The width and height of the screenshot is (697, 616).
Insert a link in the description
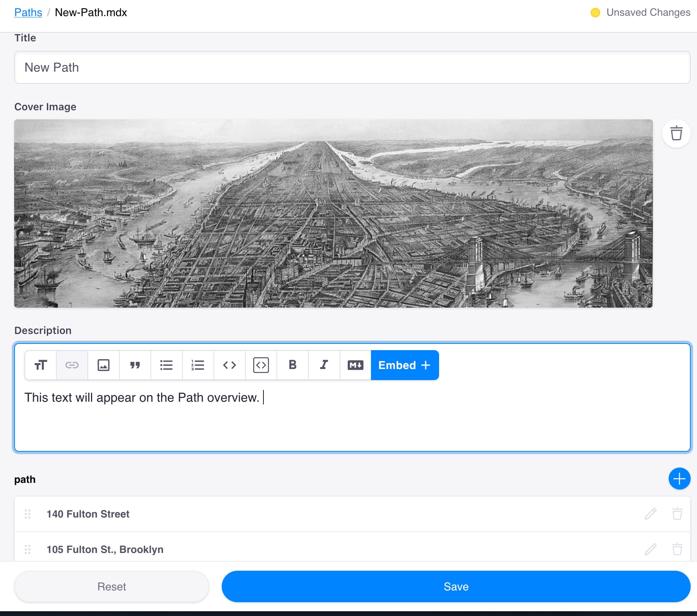pos(72,365)
